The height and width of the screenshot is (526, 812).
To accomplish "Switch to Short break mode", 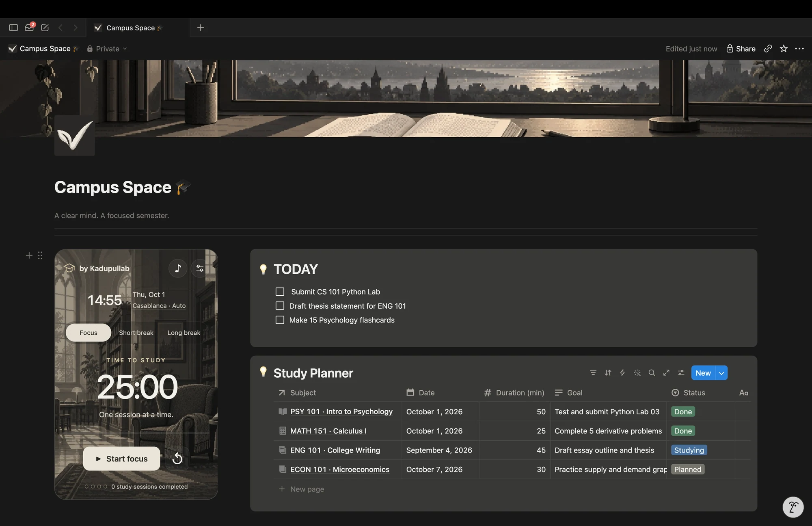I will click(x=136, y=333).
